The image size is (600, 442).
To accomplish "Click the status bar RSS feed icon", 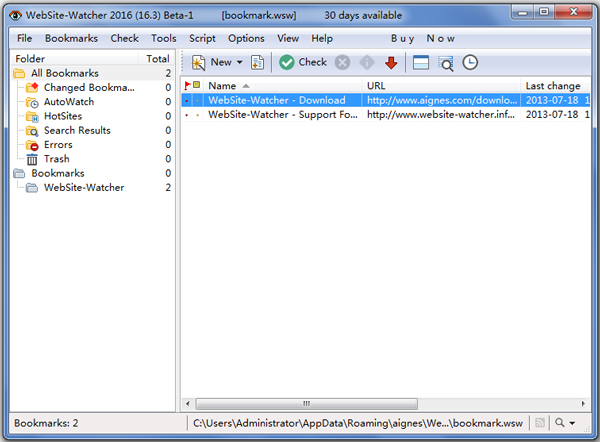I will [x=540, y=423].
